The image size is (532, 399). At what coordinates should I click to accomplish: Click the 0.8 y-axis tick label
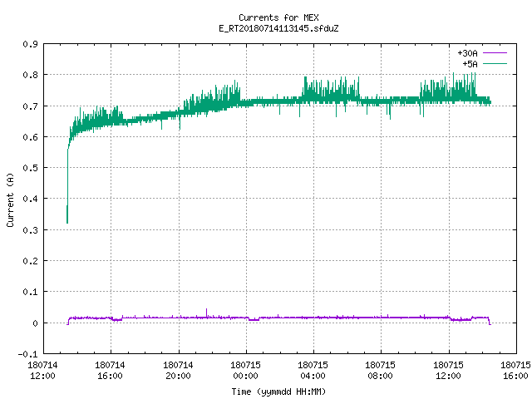click(30, 75)
